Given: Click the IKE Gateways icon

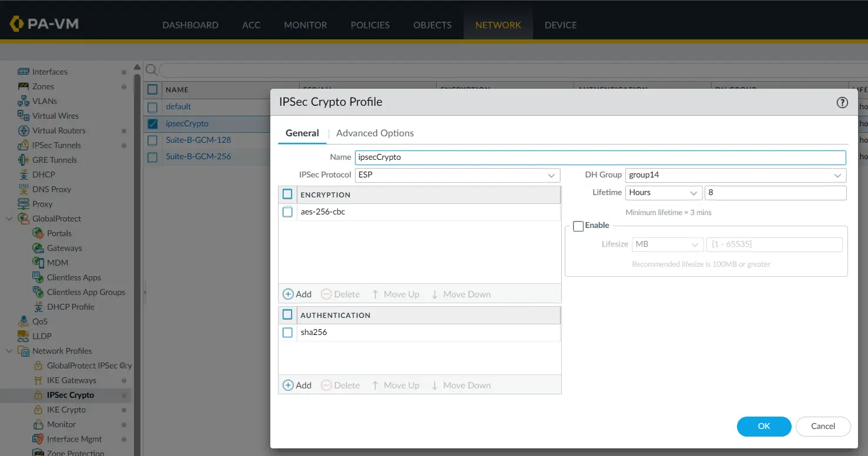Looking at the screenshot, I should (38, 380).
